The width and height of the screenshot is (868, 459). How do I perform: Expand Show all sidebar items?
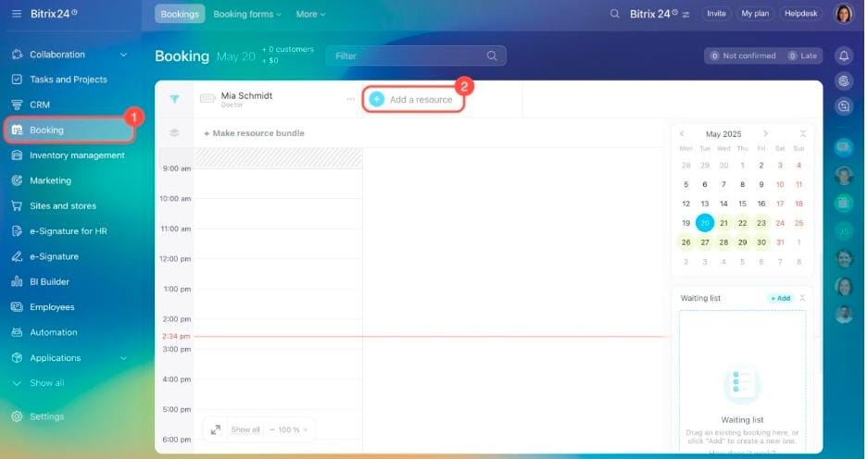(x=39, y=383)
